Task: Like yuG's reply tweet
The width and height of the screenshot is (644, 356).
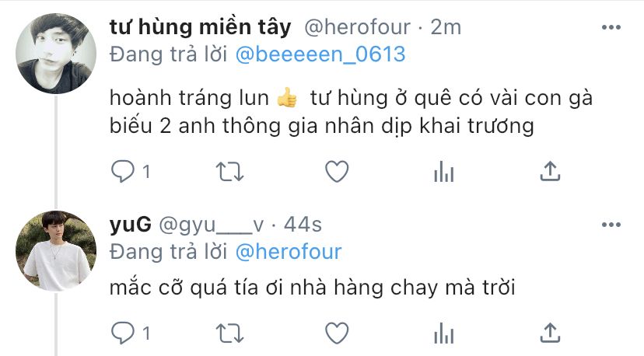Action: click(x=337, y=333)
